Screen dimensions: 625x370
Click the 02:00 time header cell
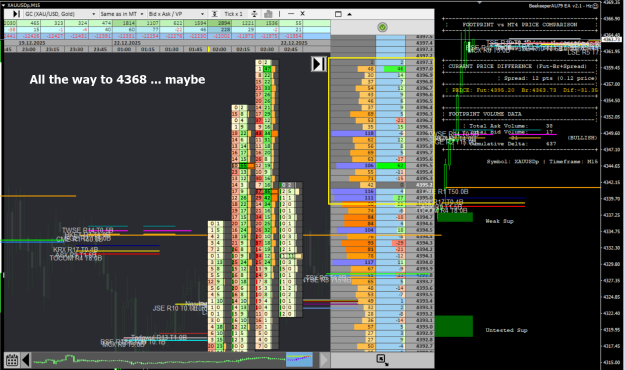pos(219,49)
